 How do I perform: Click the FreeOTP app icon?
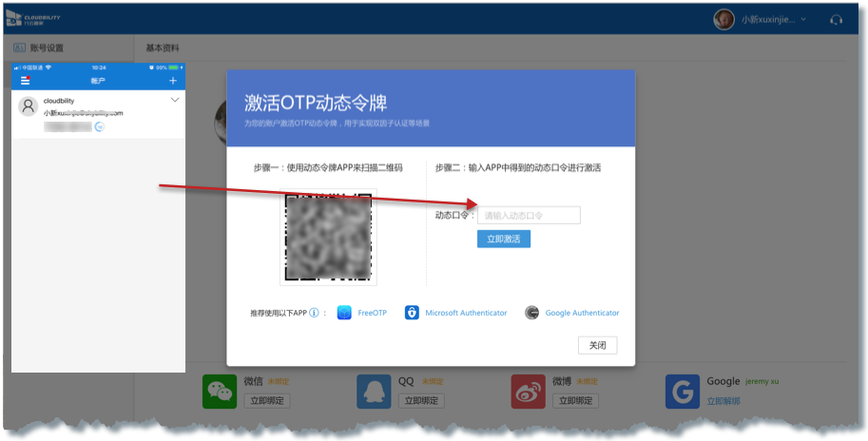click(344, 313)
